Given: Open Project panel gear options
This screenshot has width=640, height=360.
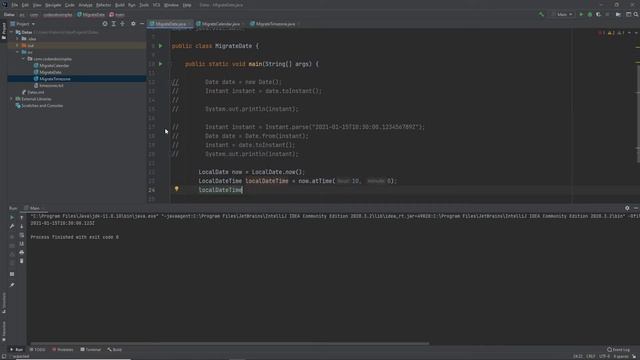Looking at the screenshot, I should (133, 24).
